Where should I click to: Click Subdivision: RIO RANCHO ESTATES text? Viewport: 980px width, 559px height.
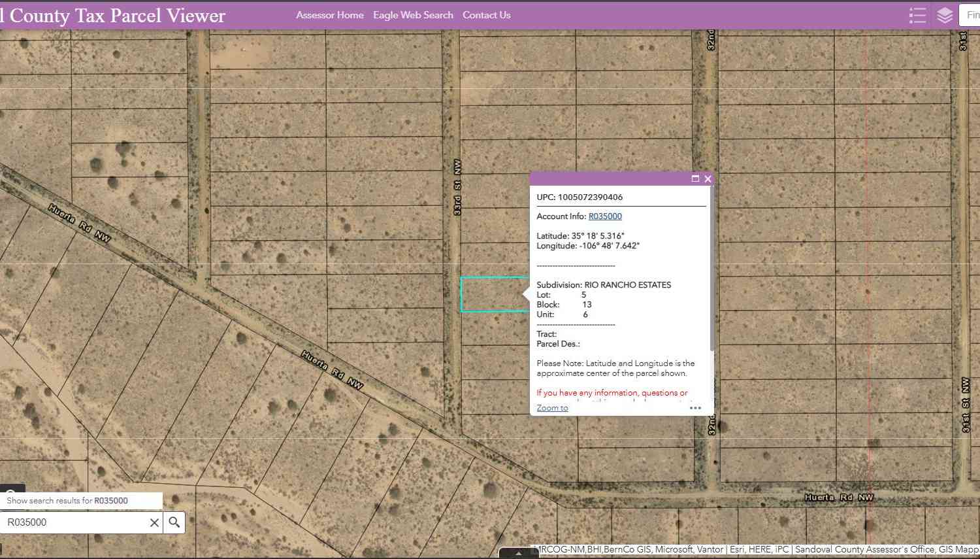pos(604,285)
